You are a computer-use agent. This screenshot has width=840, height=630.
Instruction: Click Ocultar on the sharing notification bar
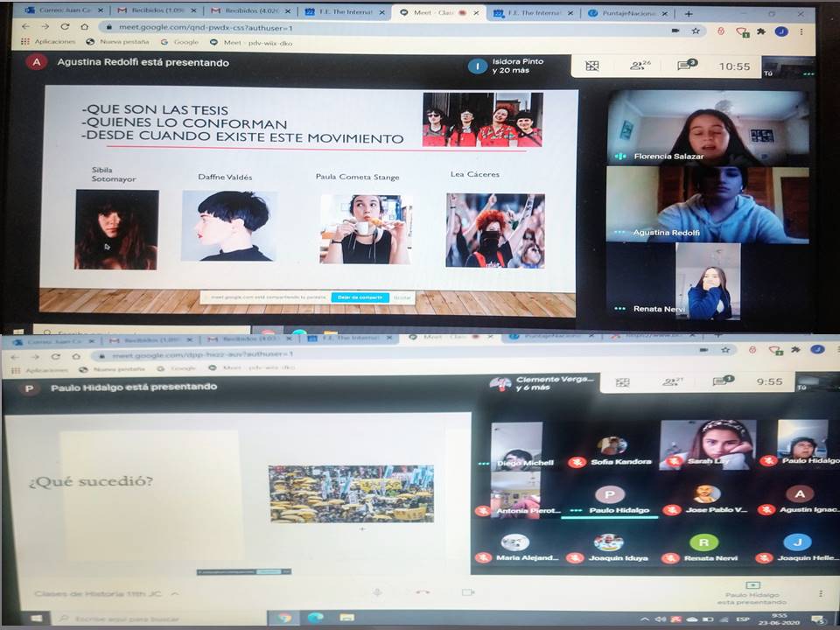pos(402,297)
